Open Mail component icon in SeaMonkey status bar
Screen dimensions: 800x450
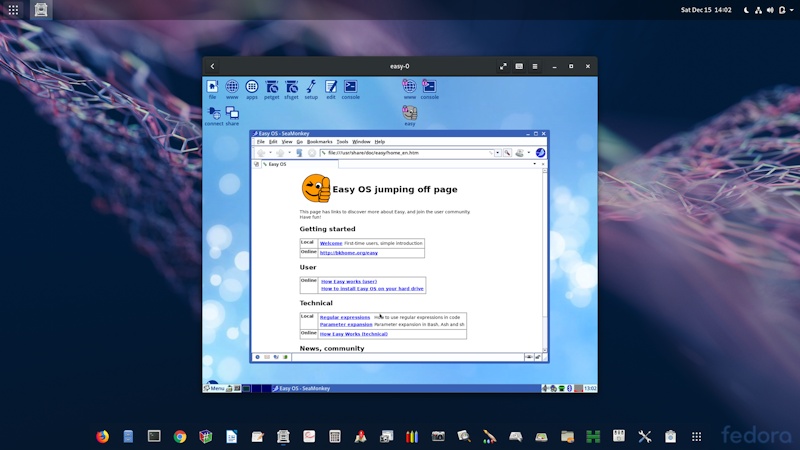pyautogui.click(x=267, y=357)
